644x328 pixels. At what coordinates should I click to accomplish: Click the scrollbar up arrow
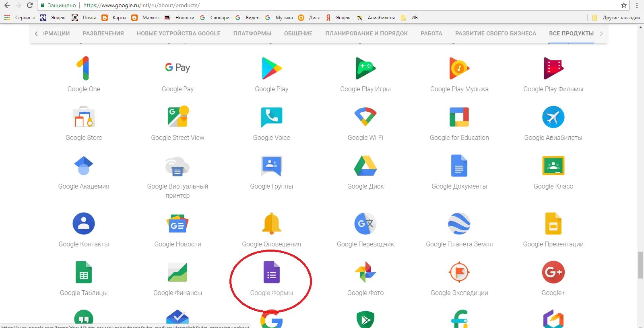[x=640, y=27]
